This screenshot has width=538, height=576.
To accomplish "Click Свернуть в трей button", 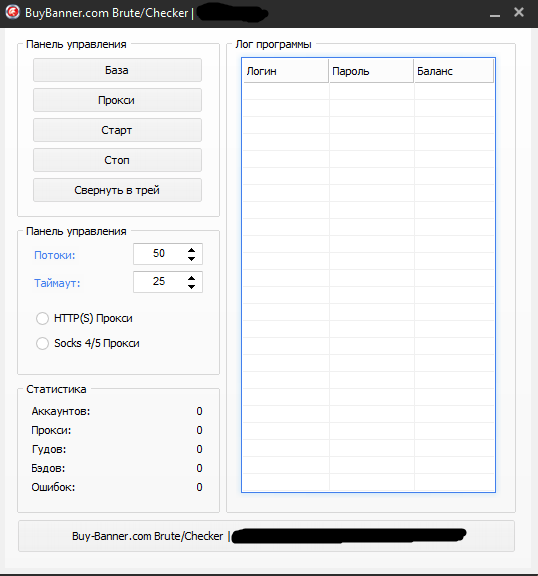I will pos(117,190).
